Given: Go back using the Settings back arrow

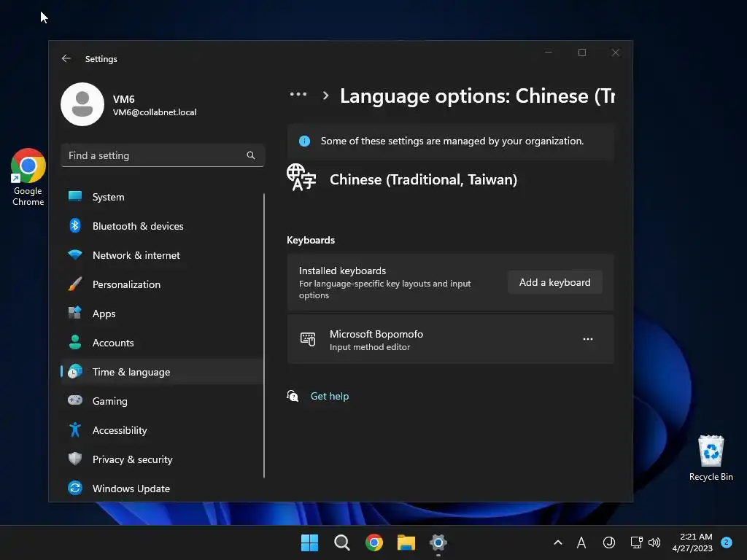Looking at the screenshot, I should 66,58.
